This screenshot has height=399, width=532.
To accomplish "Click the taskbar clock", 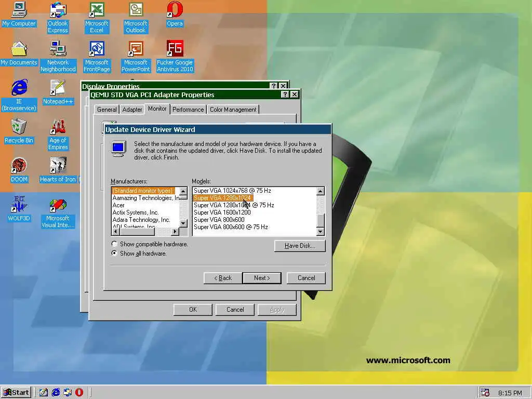I will pos(510,393).
